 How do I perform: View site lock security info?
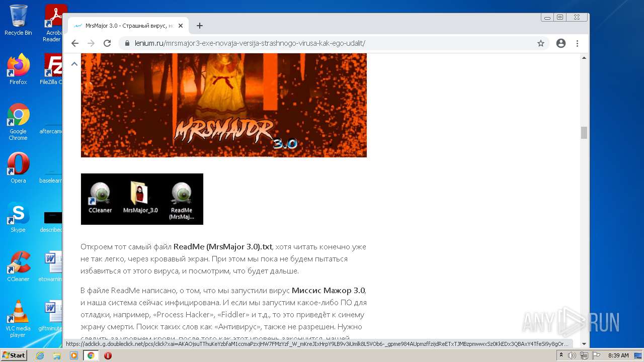(x=127, y=43)
